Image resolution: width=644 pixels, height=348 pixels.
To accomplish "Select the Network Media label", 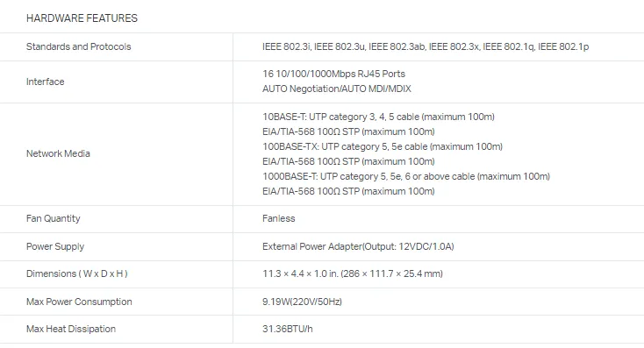I will pyautogui.click(x=58, y=153).
